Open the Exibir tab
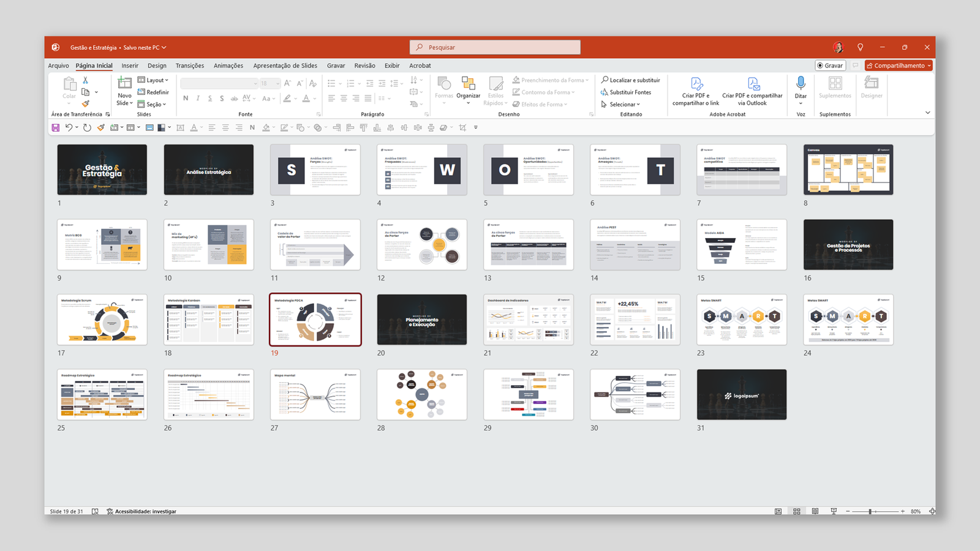 [x=392, y=66]
